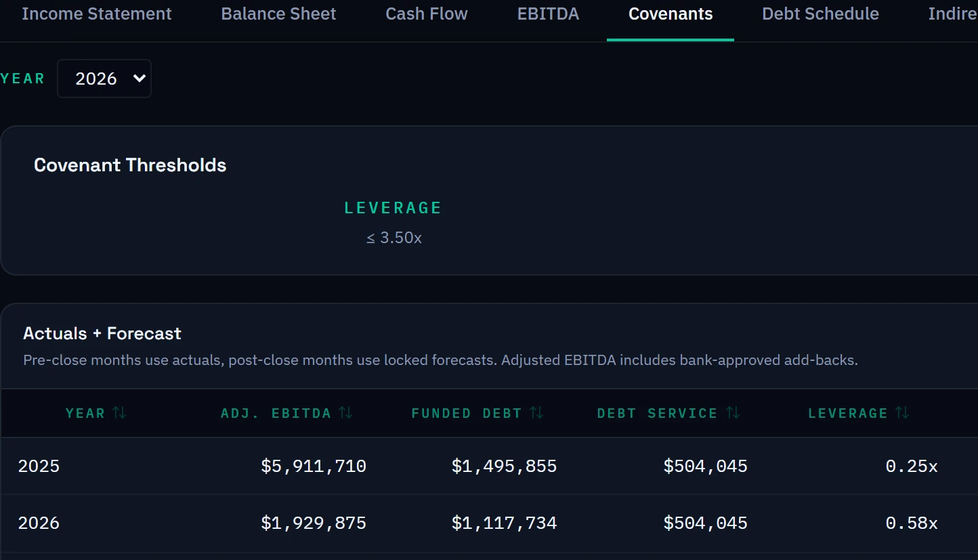
Task: Click Adj. EBITDA value $5,911,710
Action: click(314, 466)
